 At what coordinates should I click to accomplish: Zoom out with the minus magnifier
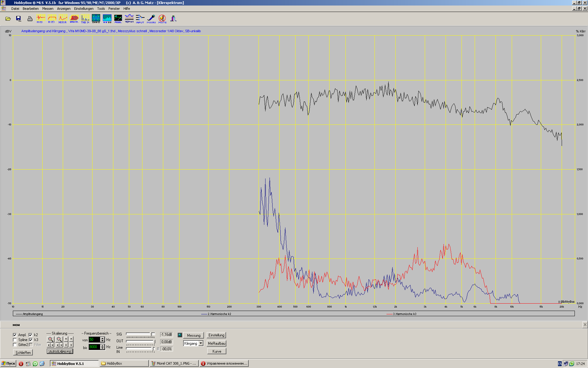pos(59,339)
